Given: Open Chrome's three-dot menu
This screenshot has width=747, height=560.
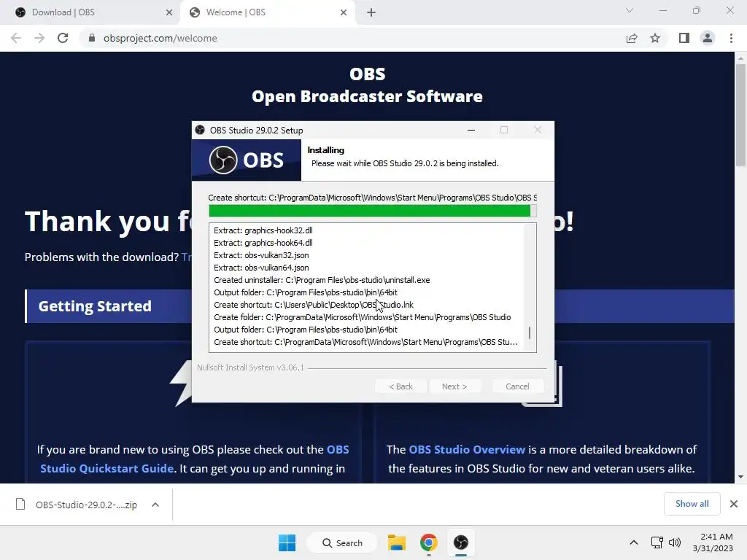Looking at the screenshot, I should click(x=731, y=38).
